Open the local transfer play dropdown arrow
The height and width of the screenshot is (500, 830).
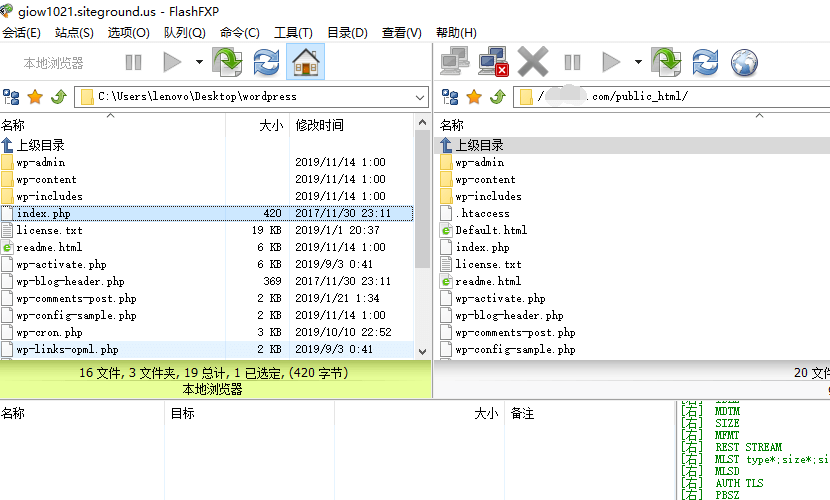pos(199,62)
